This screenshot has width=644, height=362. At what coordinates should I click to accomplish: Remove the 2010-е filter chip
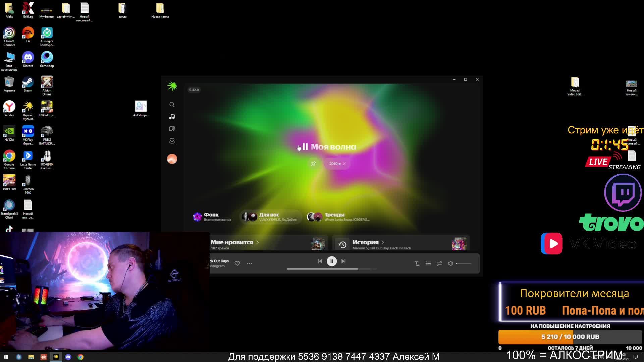344,164
